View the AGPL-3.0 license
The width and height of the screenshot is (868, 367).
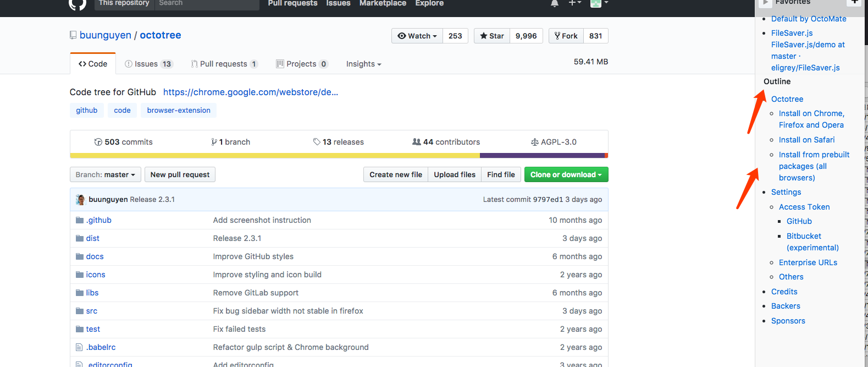554,142
